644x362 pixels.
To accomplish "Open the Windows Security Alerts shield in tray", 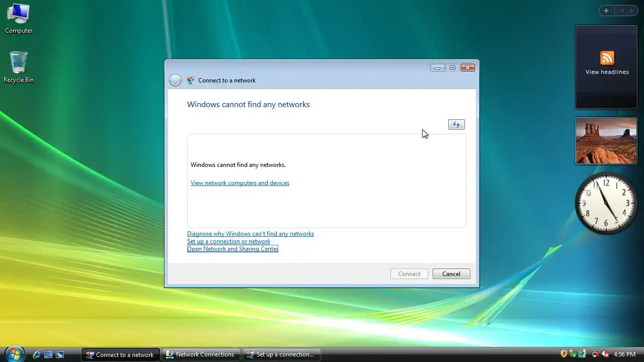I will [x=564, y=354].
